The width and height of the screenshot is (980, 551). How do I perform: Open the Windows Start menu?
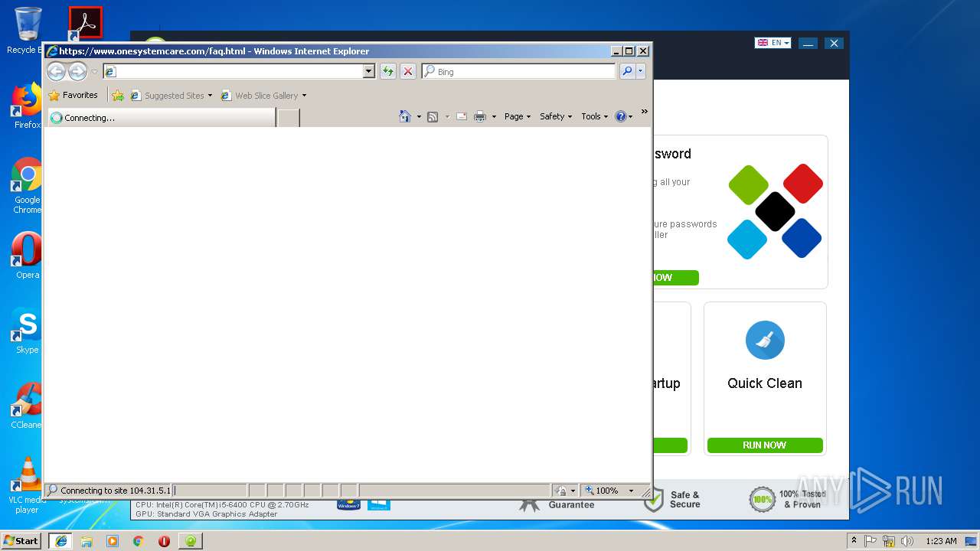(21, 540)
